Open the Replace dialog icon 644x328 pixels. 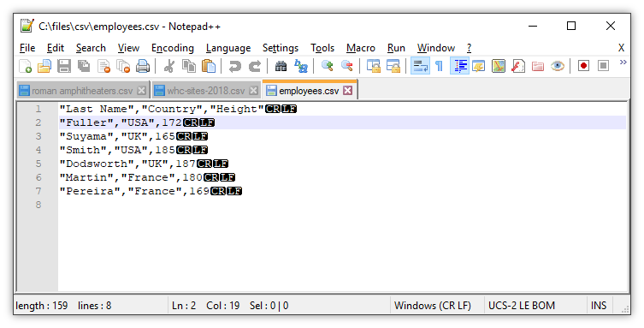coord(301,66)
